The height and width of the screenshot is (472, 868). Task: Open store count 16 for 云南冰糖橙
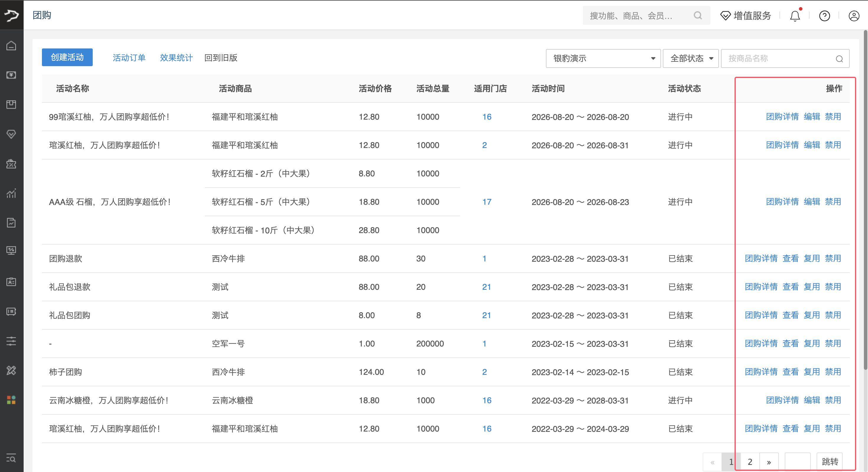(x=487, y=400)
